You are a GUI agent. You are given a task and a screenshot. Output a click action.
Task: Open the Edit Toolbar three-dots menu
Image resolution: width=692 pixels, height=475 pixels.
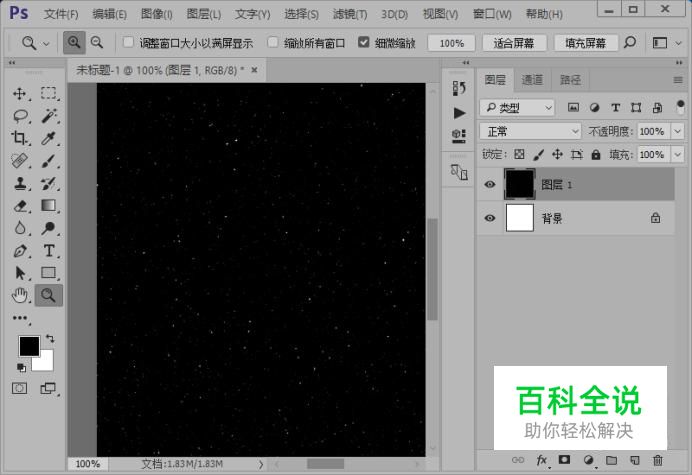pyautogui.click(x=20, y=318)
